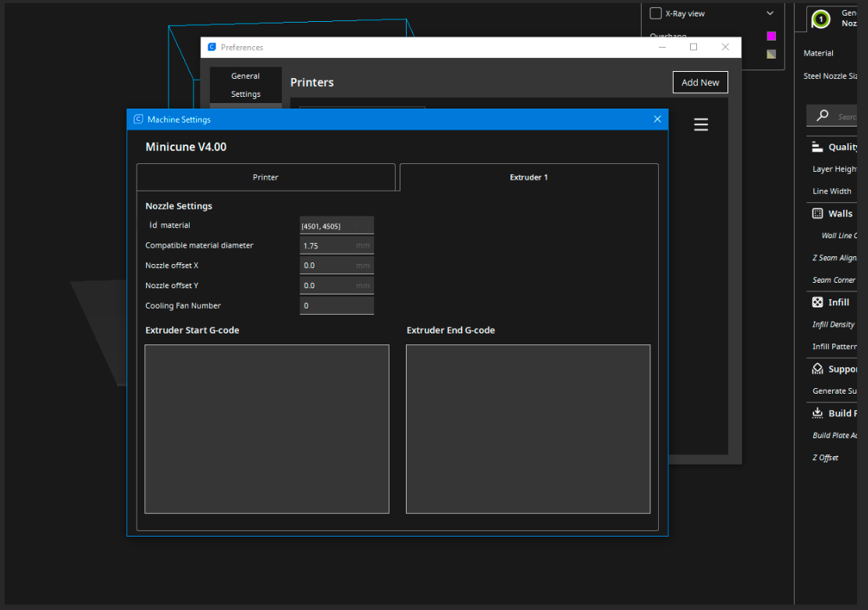Click inside Extruder Start G-code box
The image size is (868, 610).
[x=267, y=429]
